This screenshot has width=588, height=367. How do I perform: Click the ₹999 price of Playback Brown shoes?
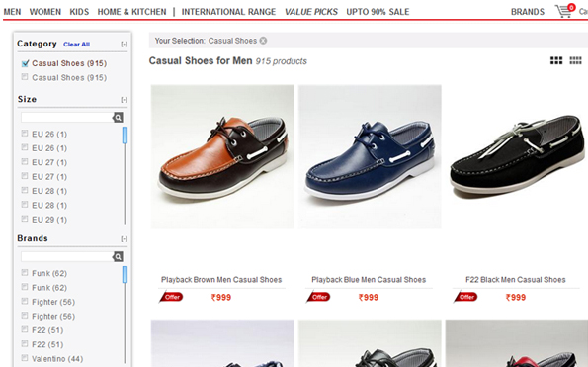(221, 297)
